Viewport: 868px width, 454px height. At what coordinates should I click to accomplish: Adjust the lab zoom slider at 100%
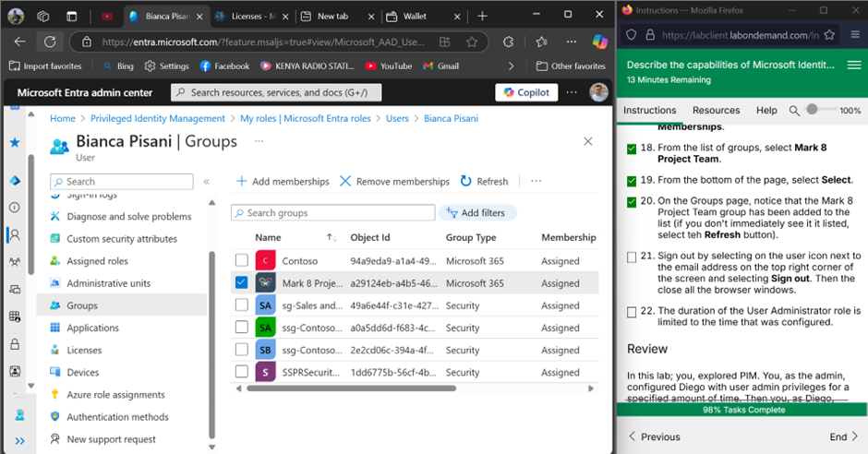point(812,110)
